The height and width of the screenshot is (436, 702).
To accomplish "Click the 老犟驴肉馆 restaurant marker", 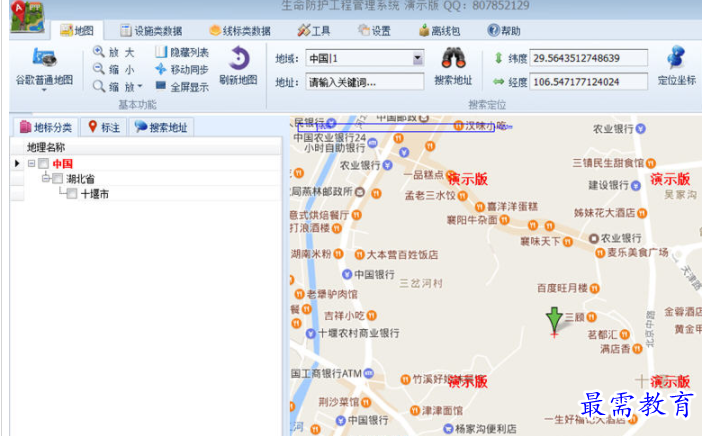I will (300, 294).
